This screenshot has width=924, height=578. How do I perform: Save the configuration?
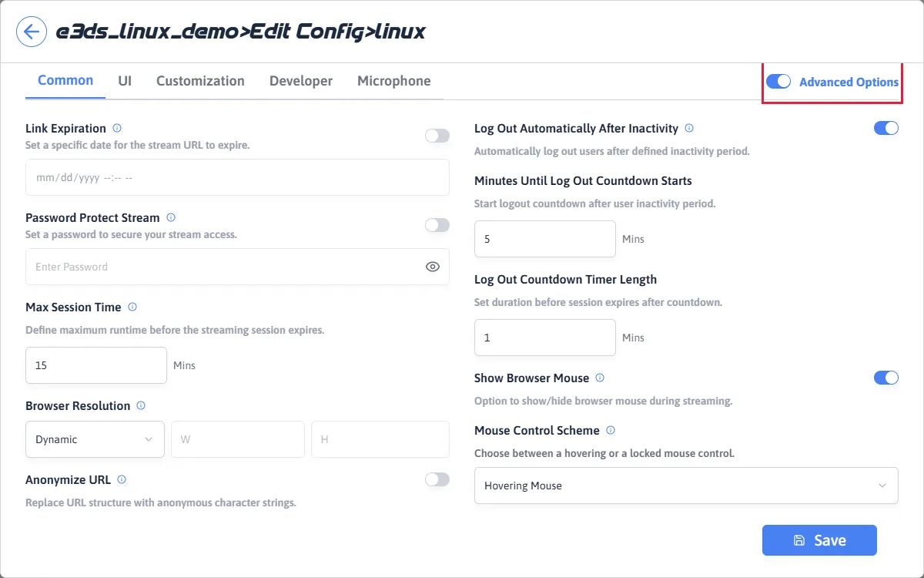pyautogui.click(x=819, y=540)
